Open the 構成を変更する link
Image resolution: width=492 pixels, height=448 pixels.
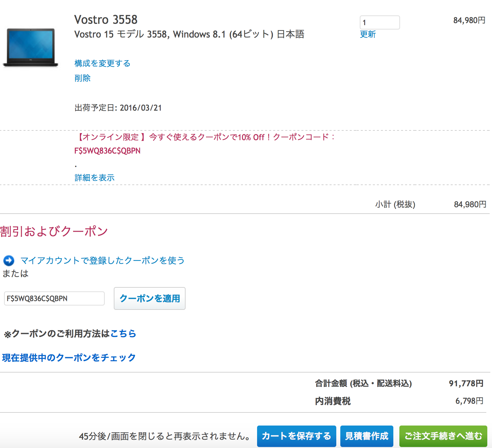tap(102, 63)
